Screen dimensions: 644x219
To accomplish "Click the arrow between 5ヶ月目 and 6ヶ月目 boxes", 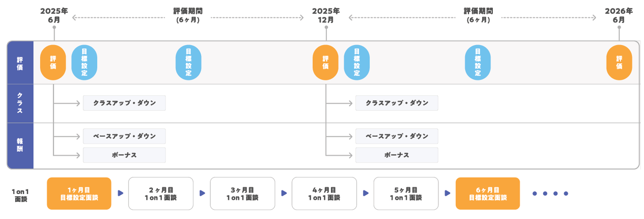I will pyautogui.click(x=447, y=193).
